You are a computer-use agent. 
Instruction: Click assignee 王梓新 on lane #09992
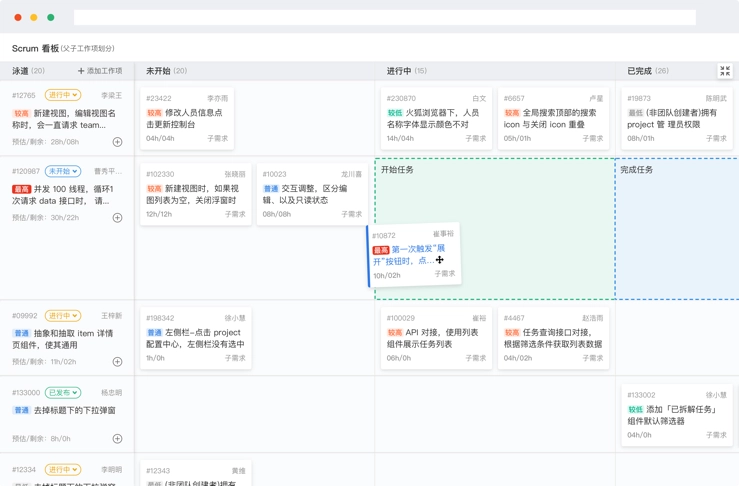(112, 315)
